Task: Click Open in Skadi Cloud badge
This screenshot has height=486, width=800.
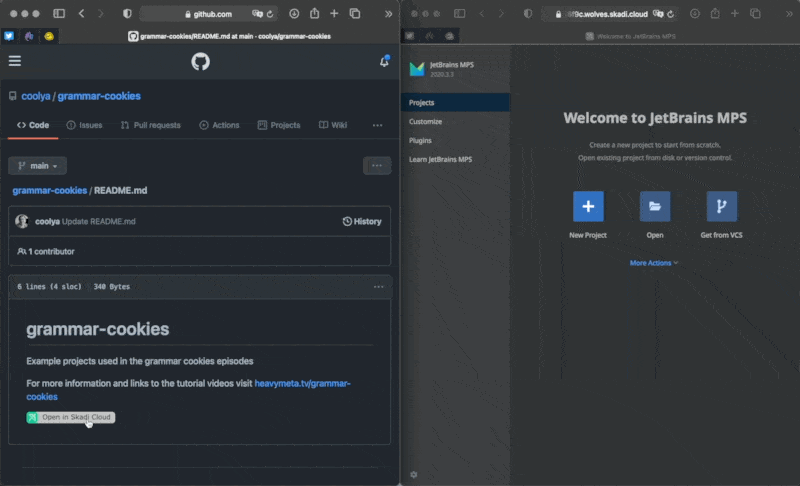Action: pos(70,417)
